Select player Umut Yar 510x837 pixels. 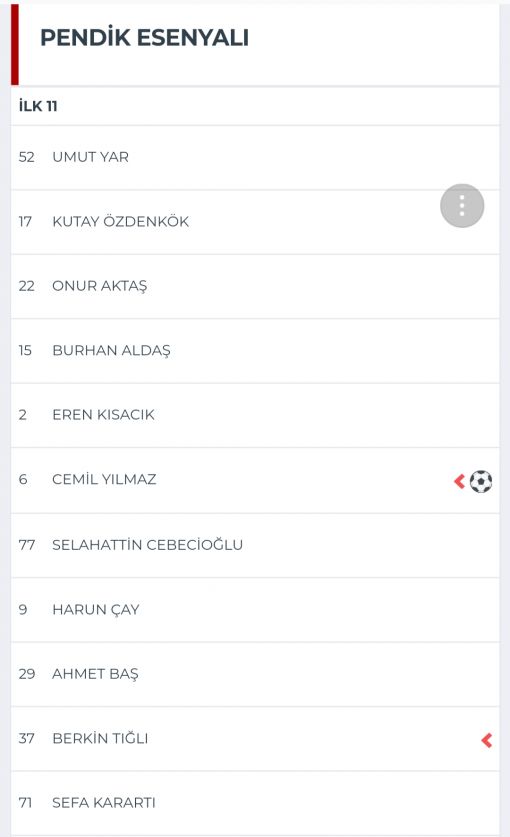[x=255, y=157]
